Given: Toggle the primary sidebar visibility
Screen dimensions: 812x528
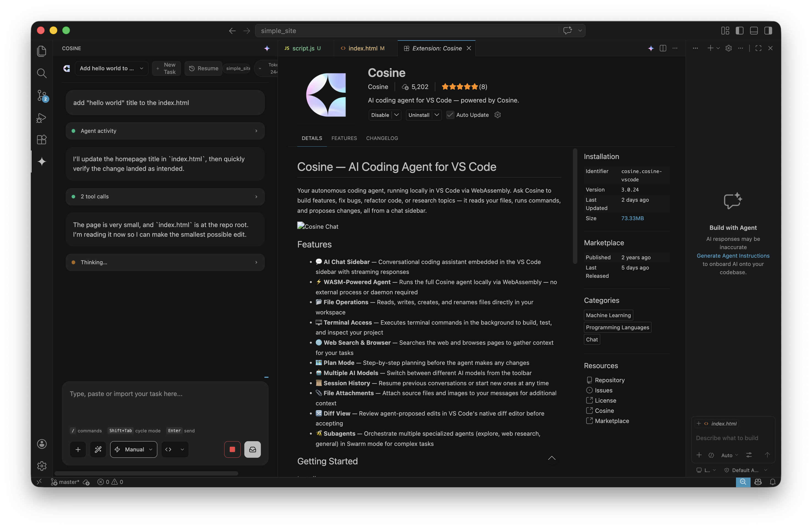Looking at the screenshot, I should (739, 30).
